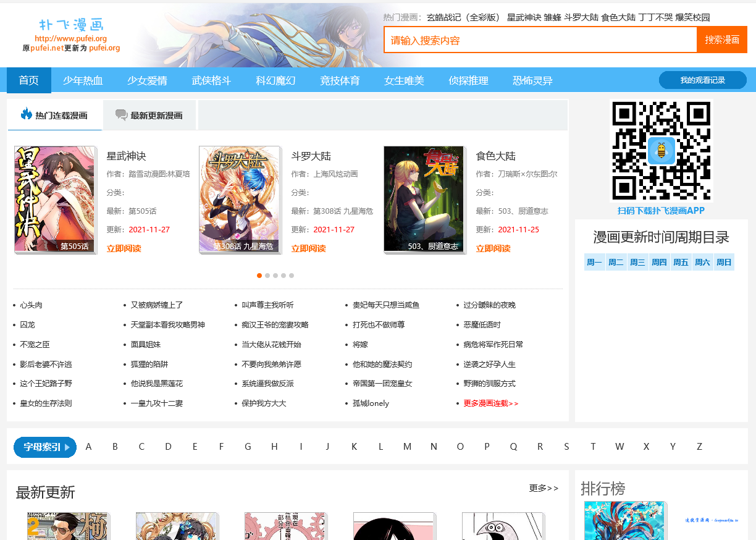The width and height of the screenshot is (756, 540).
Task: Open first thumbnail under 排行榜
Action: 624,520
